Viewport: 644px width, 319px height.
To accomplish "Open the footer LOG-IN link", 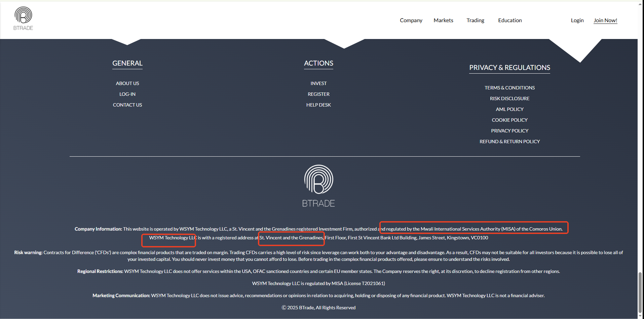I will tap(127, 94).
